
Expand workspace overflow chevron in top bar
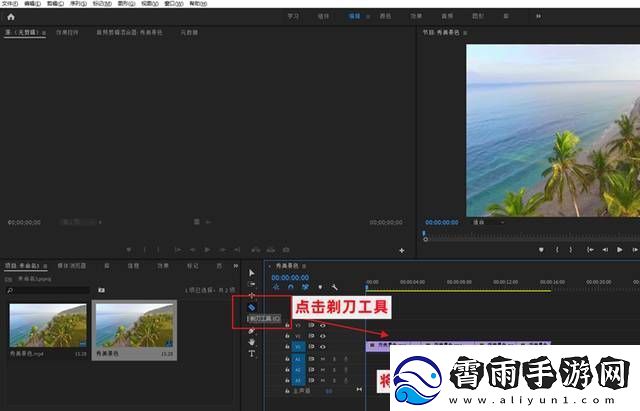click(538, 16)
